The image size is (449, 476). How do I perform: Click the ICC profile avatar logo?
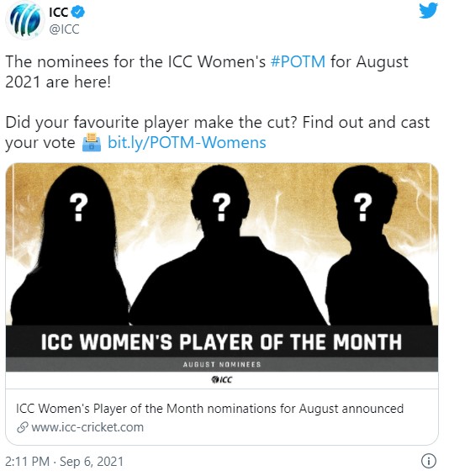pos(25,20)
